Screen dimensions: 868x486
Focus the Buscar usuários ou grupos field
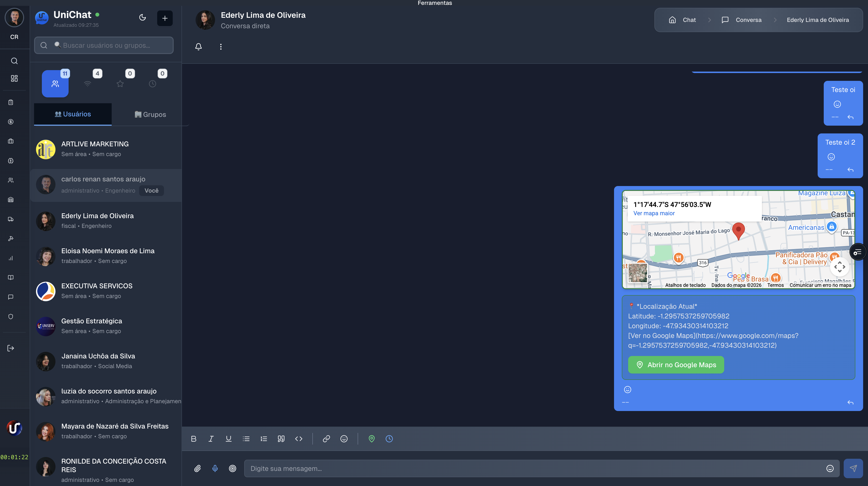[x=111, y=45]
